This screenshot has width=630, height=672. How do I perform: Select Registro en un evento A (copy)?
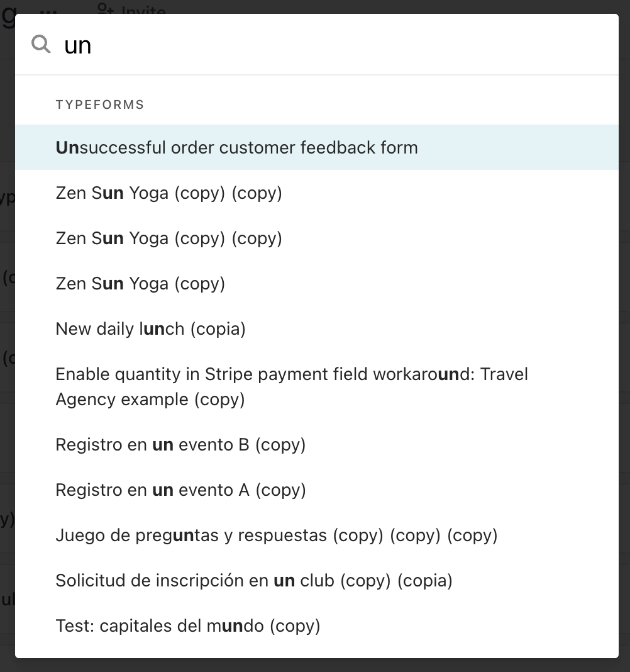point(180,490)
